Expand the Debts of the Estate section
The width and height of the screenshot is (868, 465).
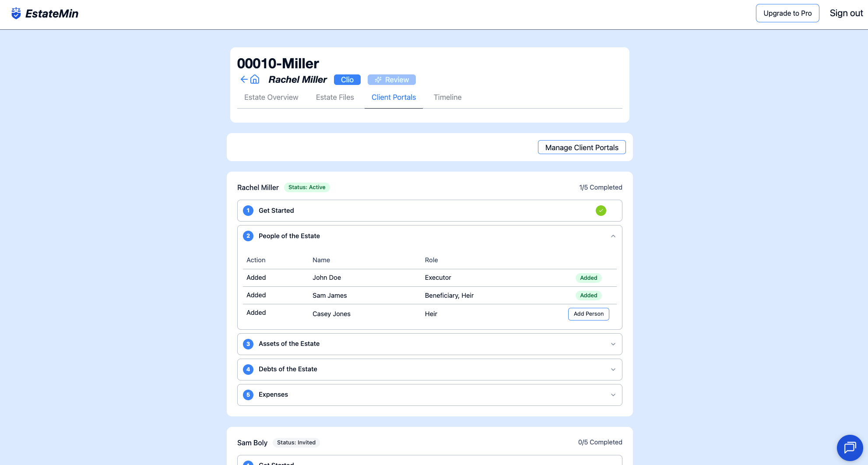tap(613, 370)
